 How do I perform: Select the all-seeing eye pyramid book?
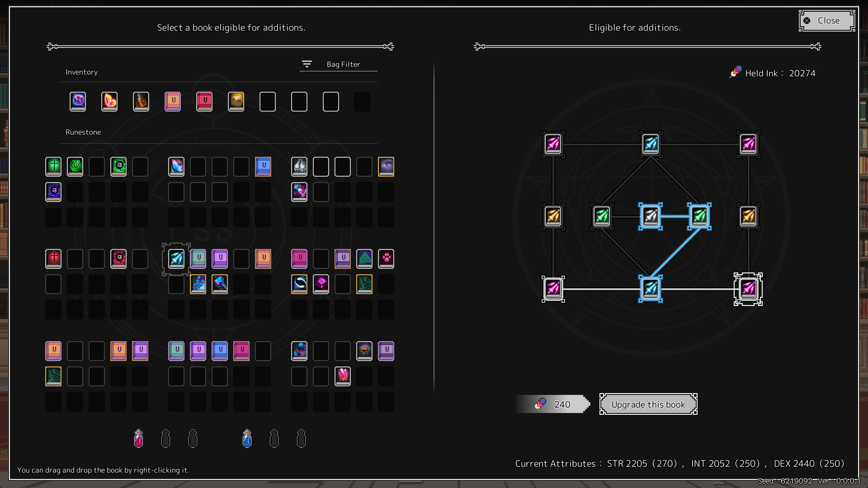364,258
